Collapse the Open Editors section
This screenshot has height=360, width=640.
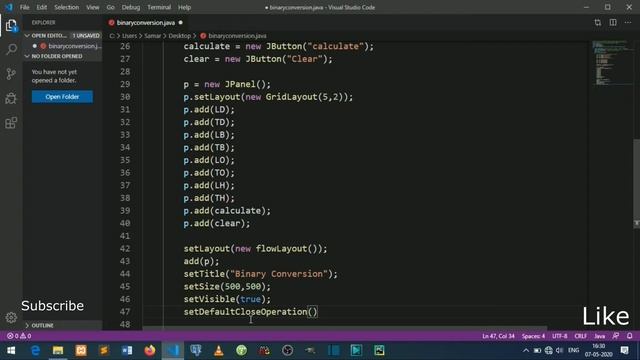[27, 36]
